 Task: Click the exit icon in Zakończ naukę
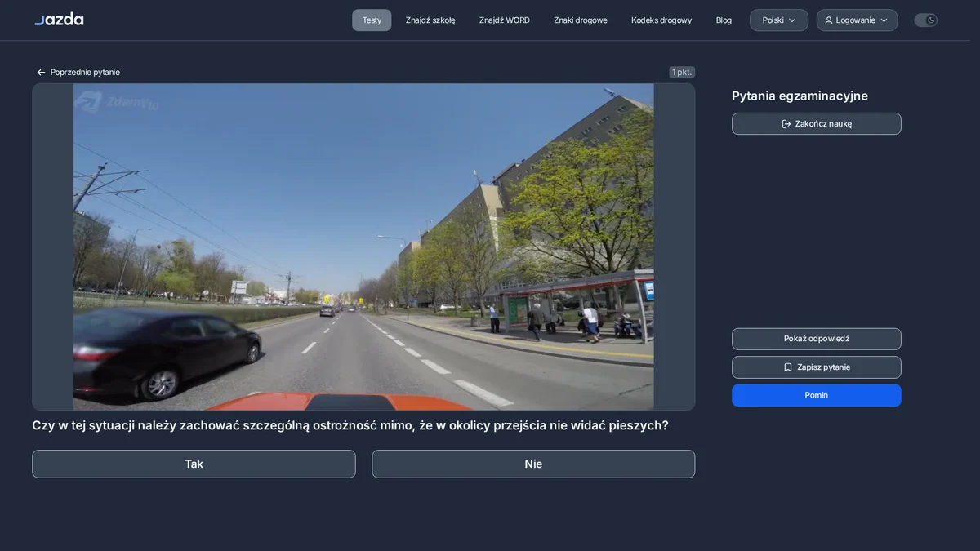pyautogui.click(x=786, y=124)
